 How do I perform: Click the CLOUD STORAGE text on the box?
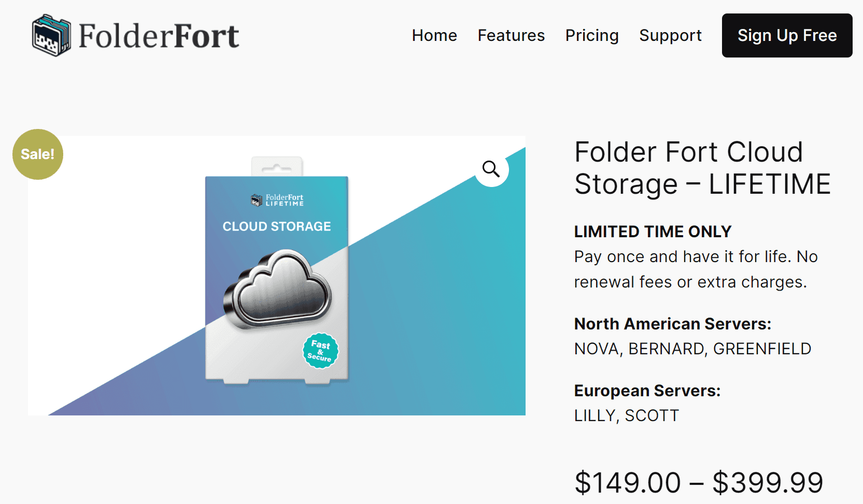click(x=277, y=226)
